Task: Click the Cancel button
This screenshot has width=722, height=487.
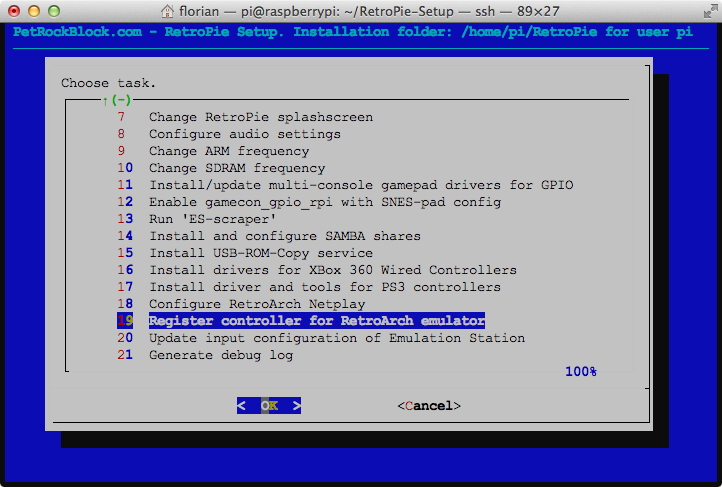Action: 429,406
